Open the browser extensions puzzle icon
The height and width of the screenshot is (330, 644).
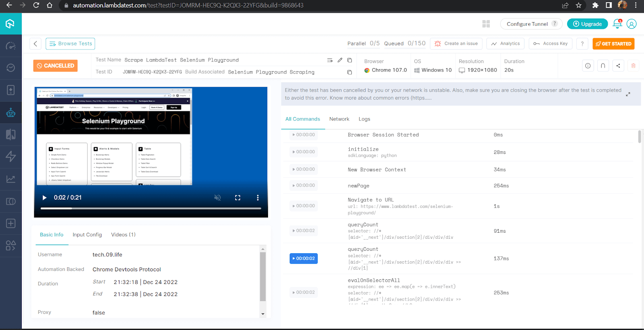pos(595,5)
